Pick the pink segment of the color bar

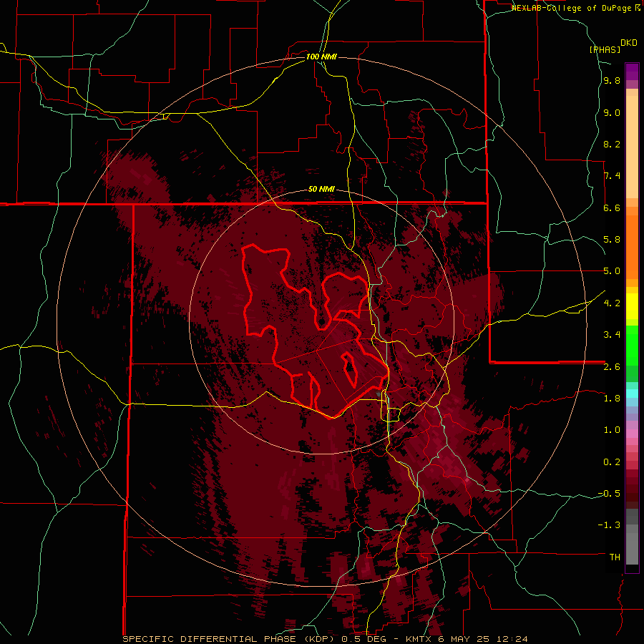(x=632, y=434)
